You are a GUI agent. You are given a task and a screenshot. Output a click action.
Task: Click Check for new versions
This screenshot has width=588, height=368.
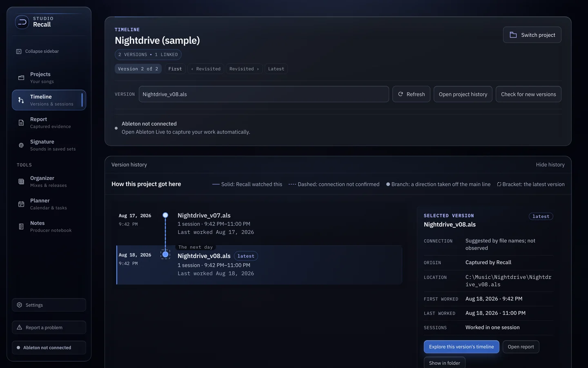click(x=528, y=94)
